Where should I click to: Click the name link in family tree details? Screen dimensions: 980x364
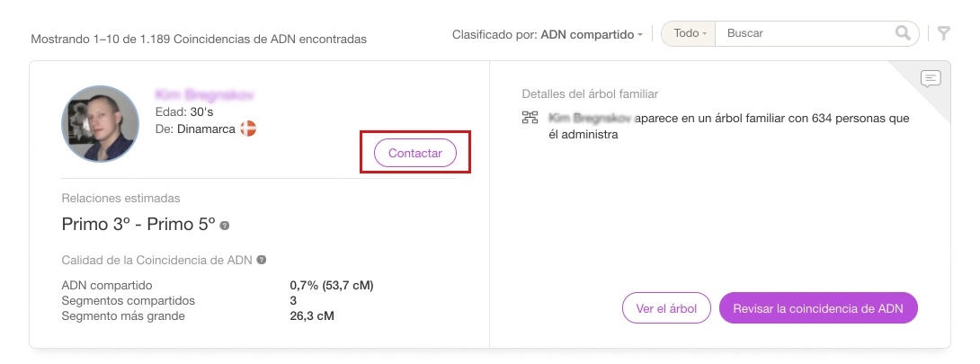[x=590, y=118]
